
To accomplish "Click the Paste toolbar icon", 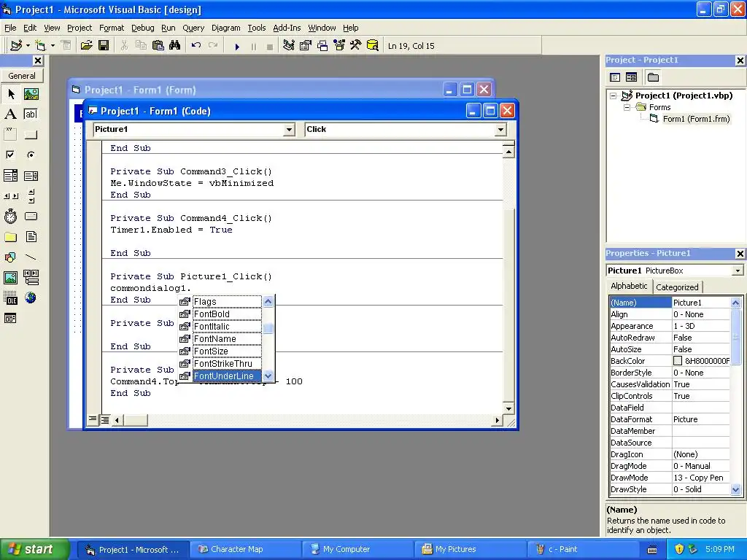I will [x=158, y=45].
